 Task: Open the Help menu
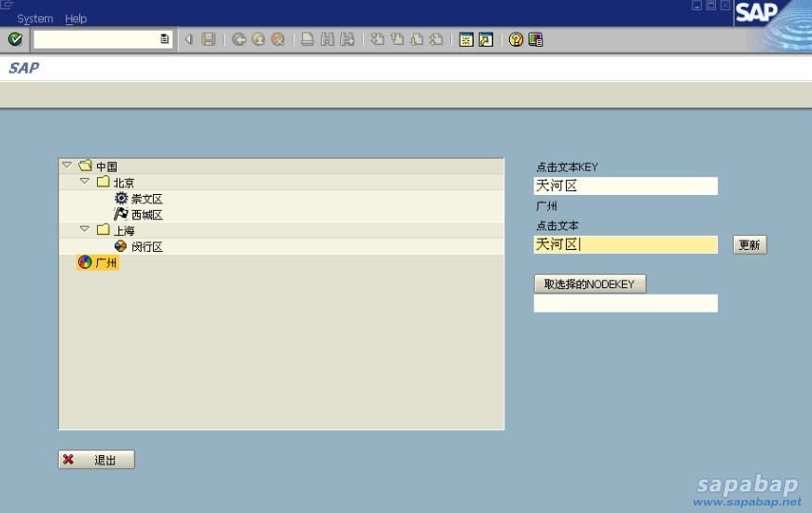[76, 19]
